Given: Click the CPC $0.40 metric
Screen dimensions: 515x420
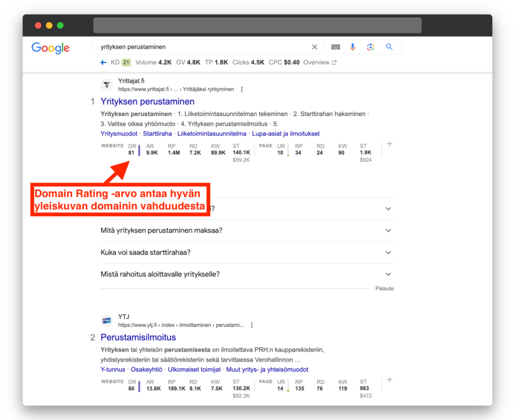Looking at the screenshot, I should pos(284,62).
